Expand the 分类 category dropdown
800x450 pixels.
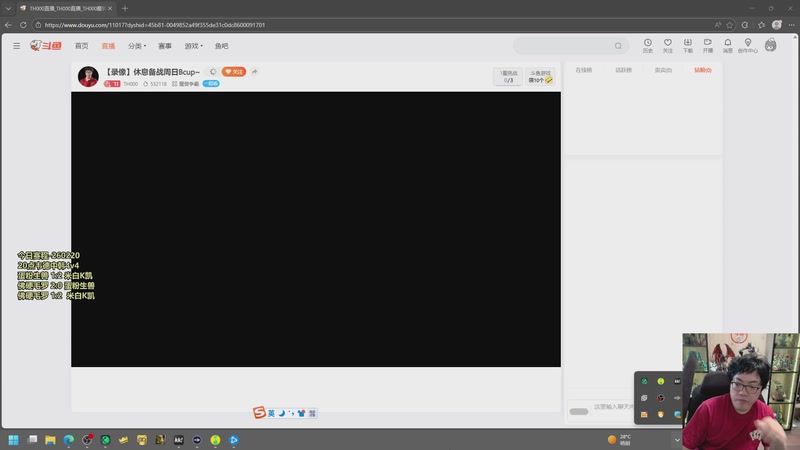click(137, 46)
